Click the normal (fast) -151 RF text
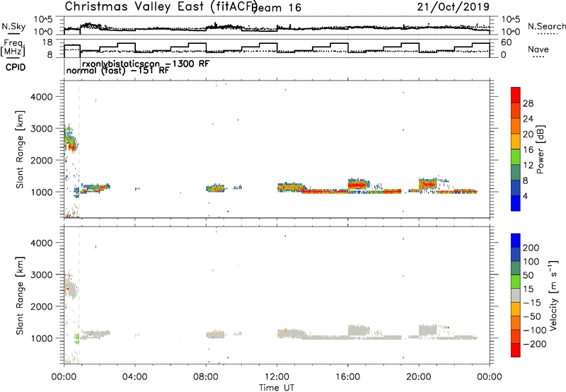This screenshot has width=566, height=392. point(117,70)
